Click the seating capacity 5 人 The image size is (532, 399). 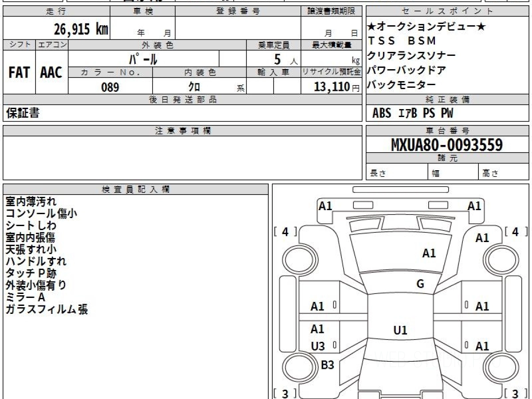point(286,59)
